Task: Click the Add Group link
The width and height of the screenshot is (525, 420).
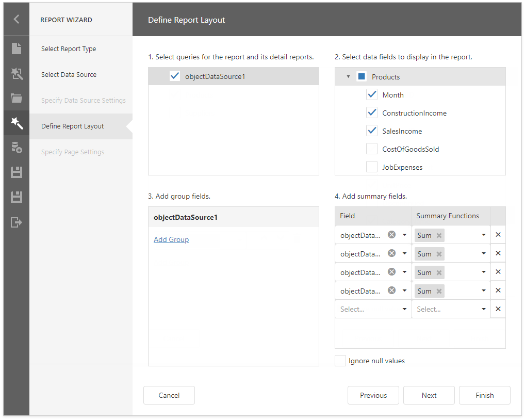Action: [x=171, y=239]
